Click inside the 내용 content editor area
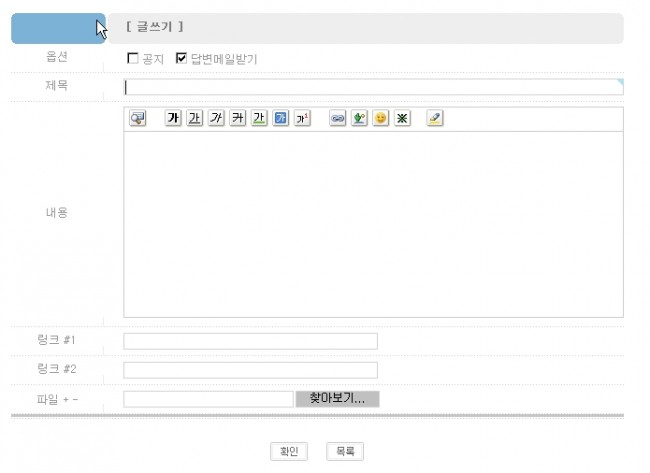The height and width of the screenshot is (473, 650). click(x=374, y=224)
